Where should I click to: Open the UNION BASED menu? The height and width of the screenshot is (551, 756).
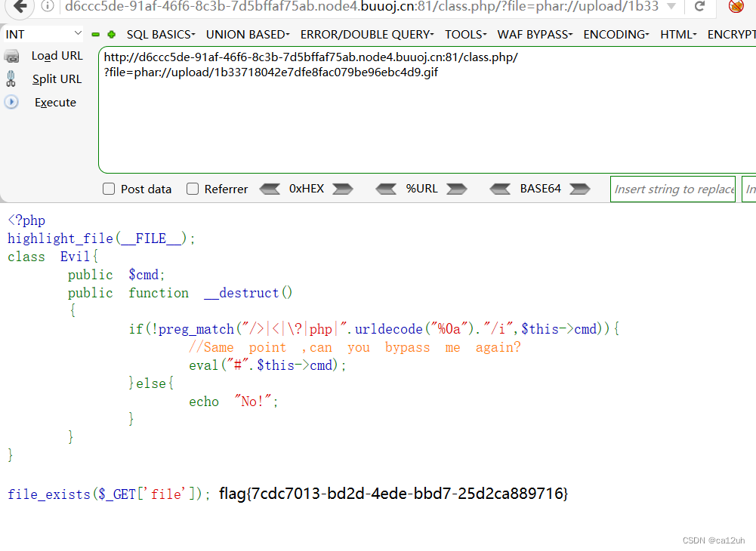point(248,35)
